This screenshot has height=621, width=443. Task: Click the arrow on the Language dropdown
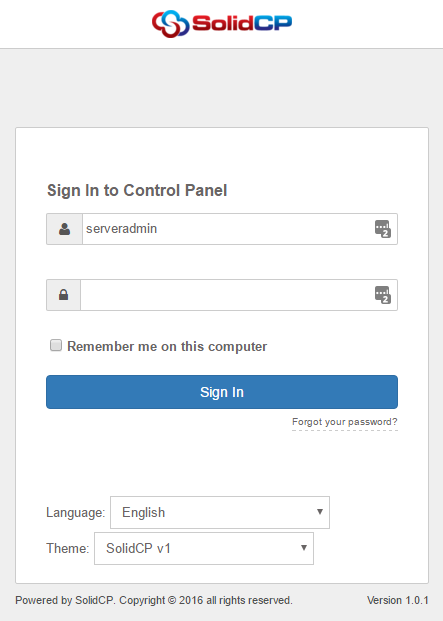pos(320,512)
